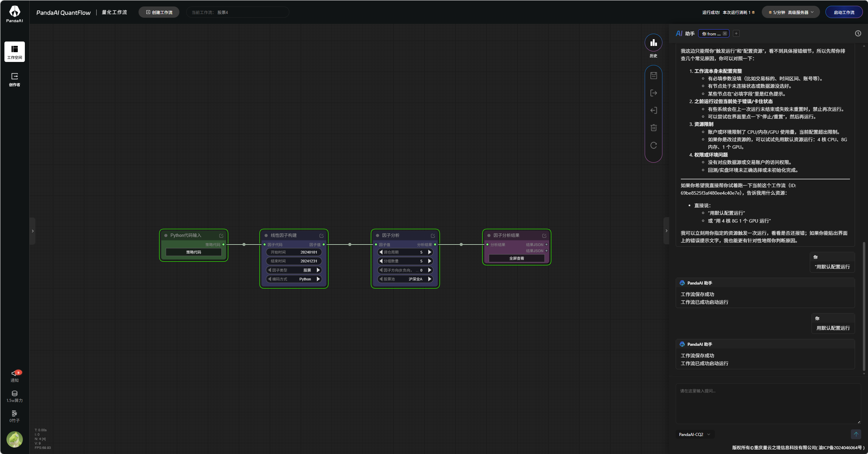Image resolution: width=868 pixels, height=454 pixels.
Task: Click the 开始时间 20240101 field
Action: 294,252
